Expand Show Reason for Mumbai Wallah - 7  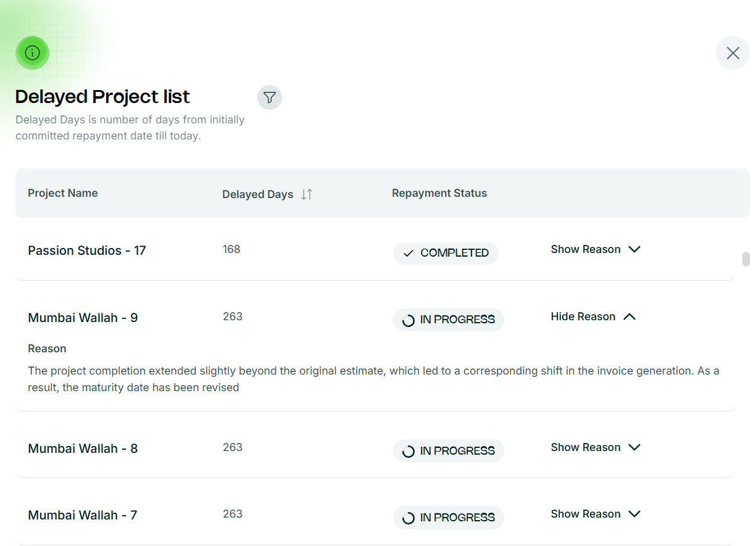click(596, 514)
